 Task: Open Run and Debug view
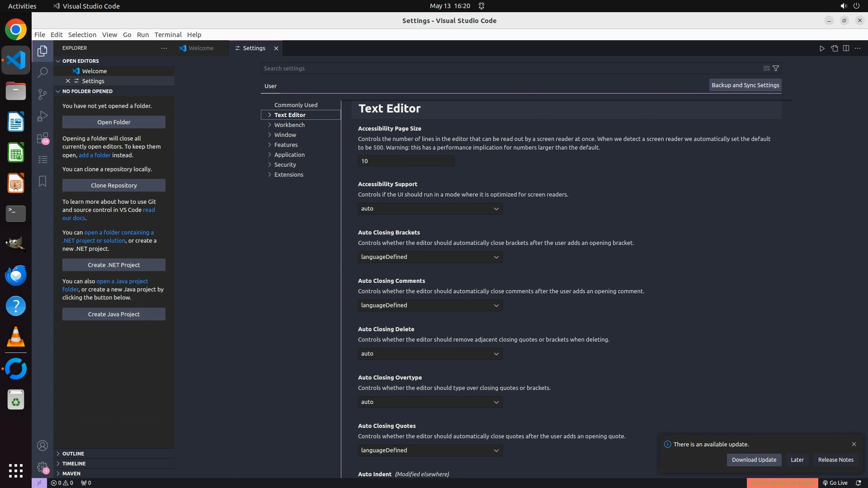click(42, 116)
